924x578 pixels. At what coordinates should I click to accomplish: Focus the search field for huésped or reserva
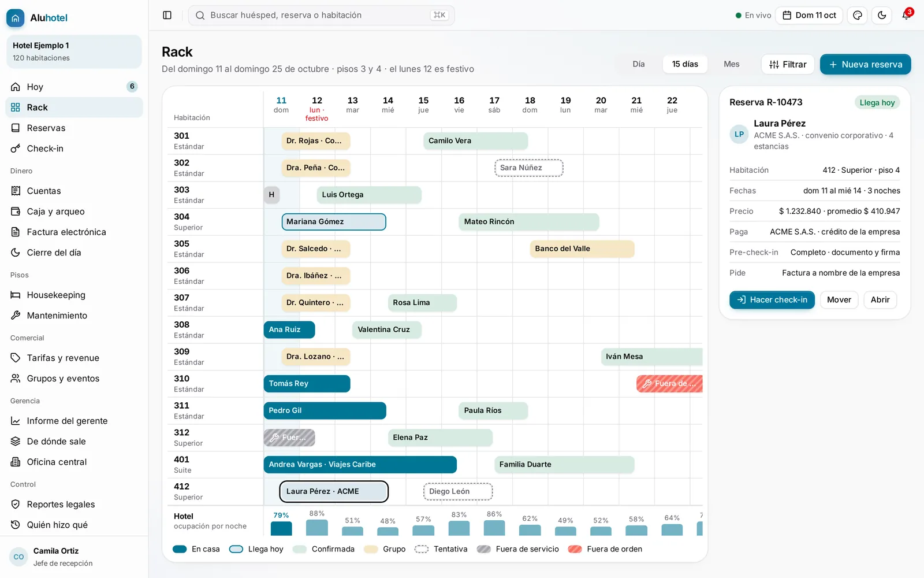322,16
